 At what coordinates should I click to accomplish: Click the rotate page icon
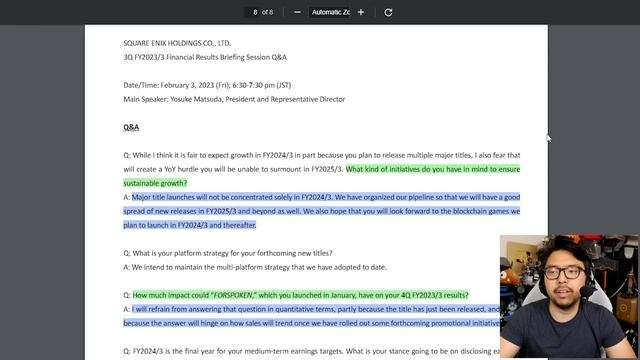click(388, 12)
